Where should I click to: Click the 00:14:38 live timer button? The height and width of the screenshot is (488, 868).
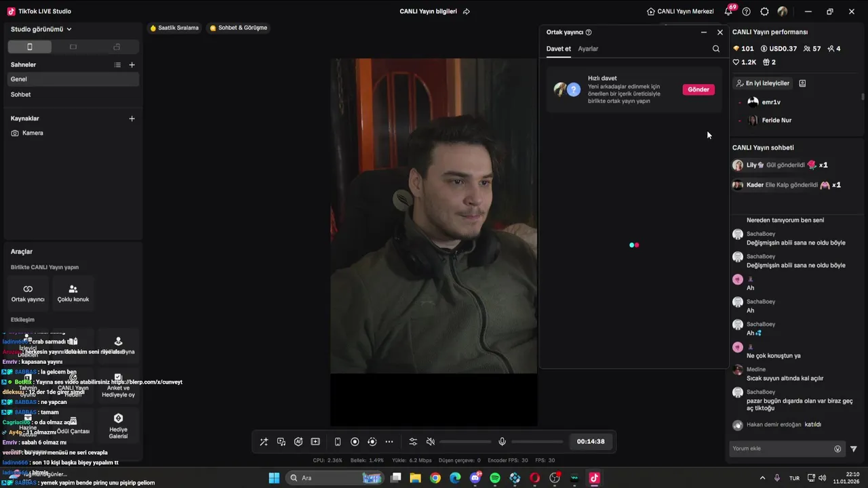(591, 441)
